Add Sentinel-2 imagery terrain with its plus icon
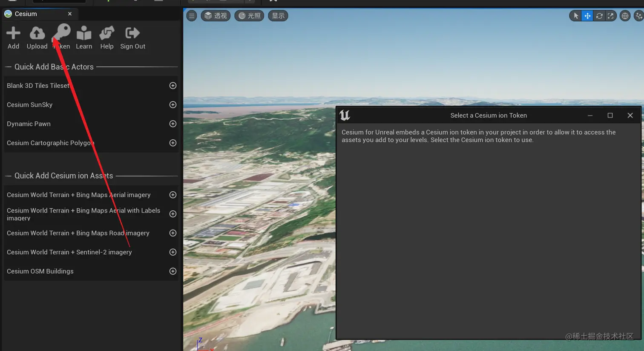644x351 pixels. [x=173, y=252]
